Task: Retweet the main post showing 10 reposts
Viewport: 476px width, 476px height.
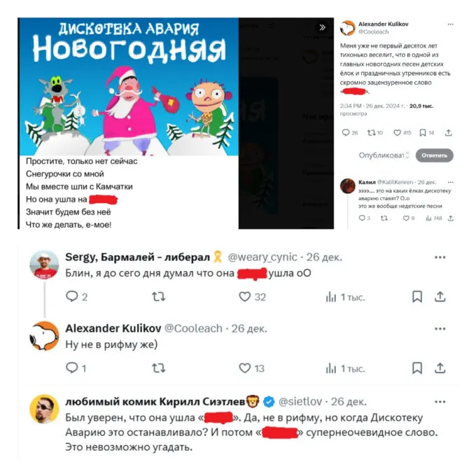Action: click(375, 133)
